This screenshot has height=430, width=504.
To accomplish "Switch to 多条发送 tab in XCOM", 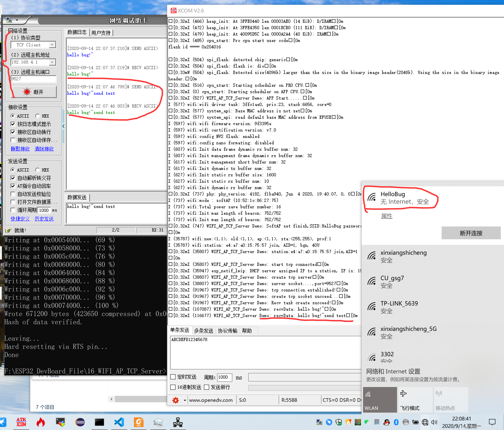I will tap(204, 330).
